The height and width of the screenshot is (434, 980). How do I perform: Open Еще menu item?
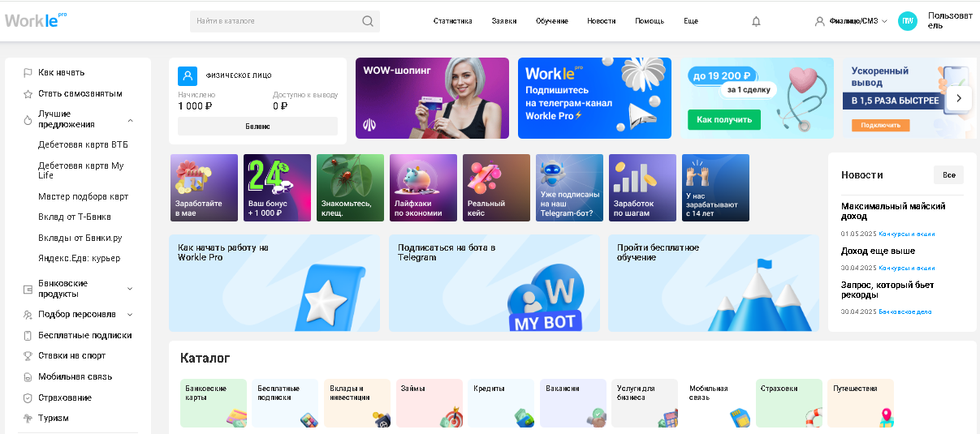pos(691,21)
